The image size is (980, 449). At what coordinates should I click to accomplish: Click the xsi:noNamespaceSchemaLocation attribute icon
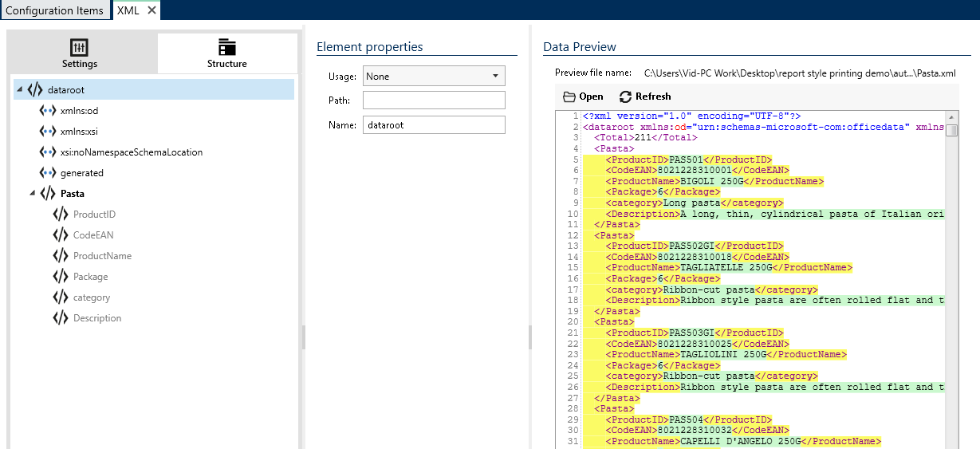48,152
